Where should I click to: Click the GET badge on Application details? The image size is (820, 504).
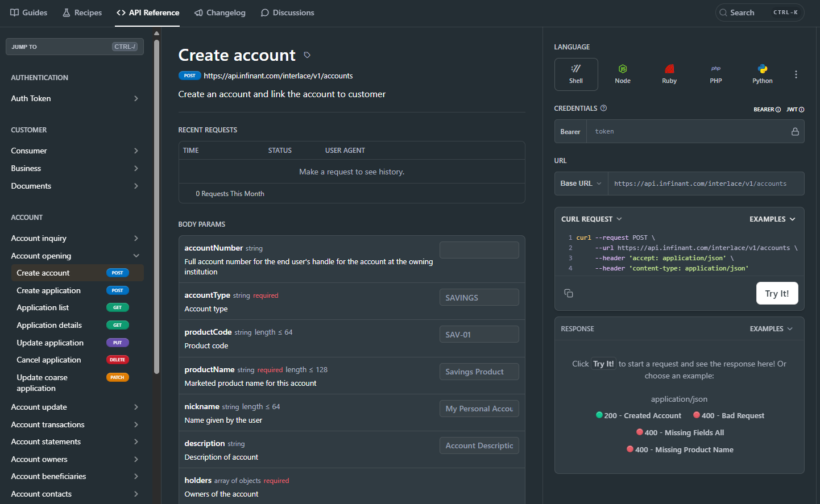tap(118, 325)
